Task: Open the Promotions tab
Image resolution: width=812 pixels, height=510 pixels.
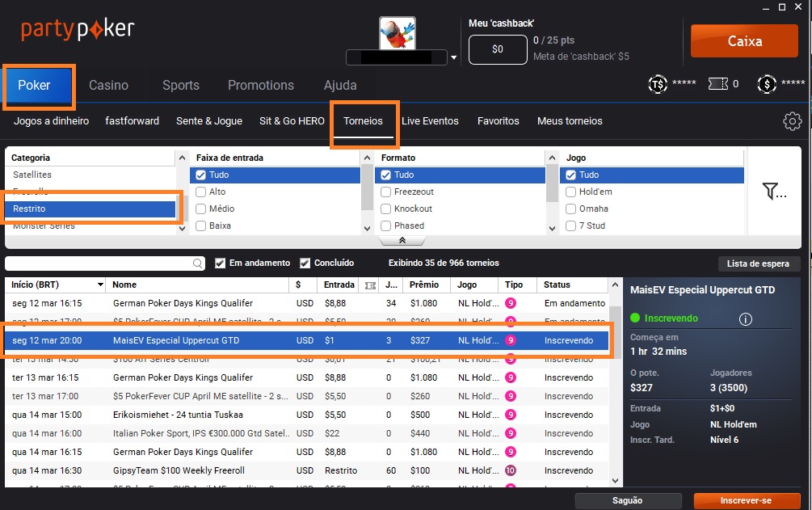Action: (260, 85)
